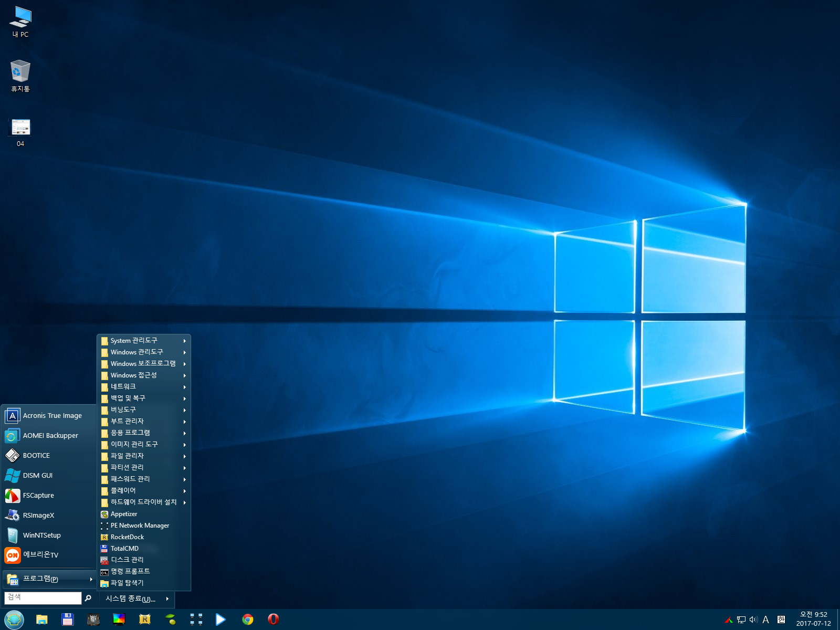Expand the 버닝도구 folder submenu
The width and height of the screenshot is (840, 630).
(x=144, y=410)
